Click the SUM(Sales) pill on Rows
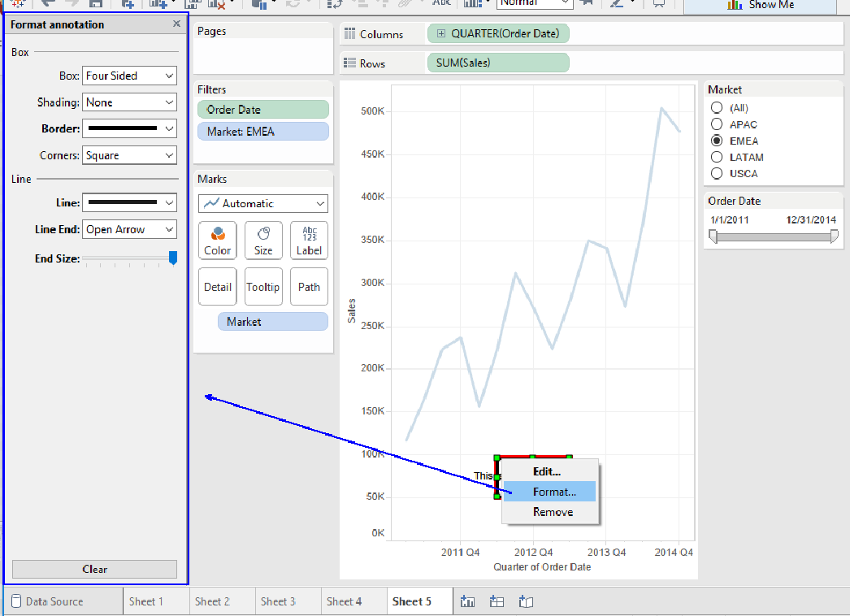 497,63
